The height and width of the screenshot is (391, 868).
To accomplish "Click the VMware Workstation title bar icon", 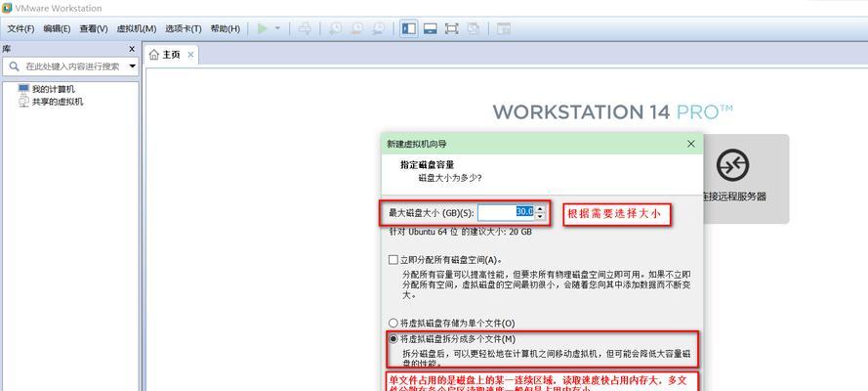I will pyautogui.click(x=7, y=8).
